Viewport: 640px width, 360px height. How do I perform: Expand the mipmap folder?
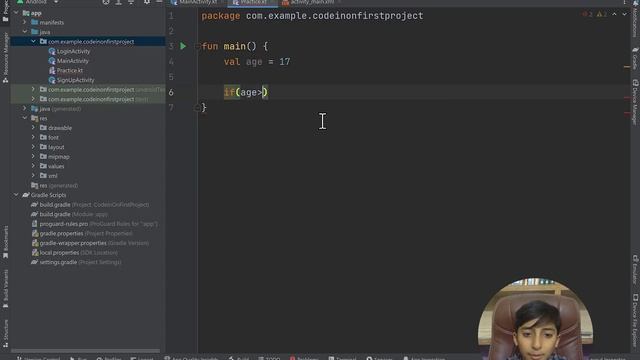pyautogui.click(x=33, y=157)
